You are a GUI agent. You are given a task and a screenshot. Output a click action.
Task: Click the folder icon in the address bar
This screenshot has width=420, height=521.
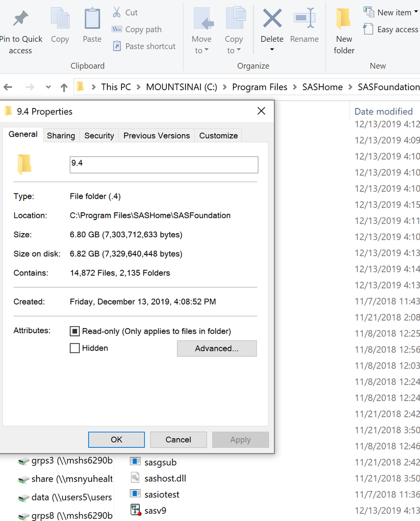tap(80, 87)
